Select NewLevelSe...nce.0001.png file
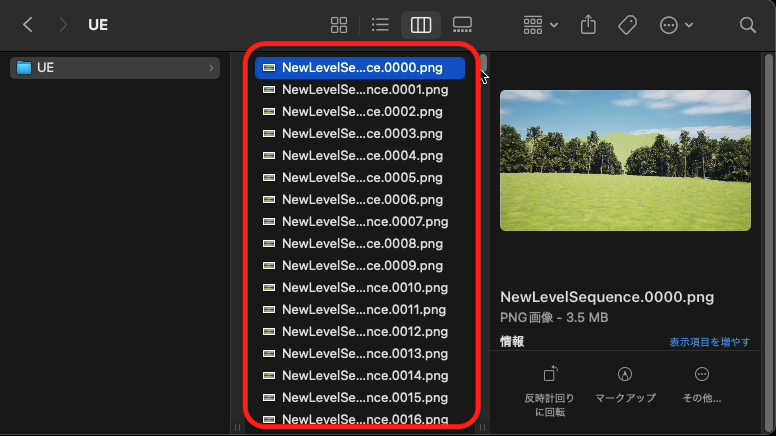 [x=360, y=90]
